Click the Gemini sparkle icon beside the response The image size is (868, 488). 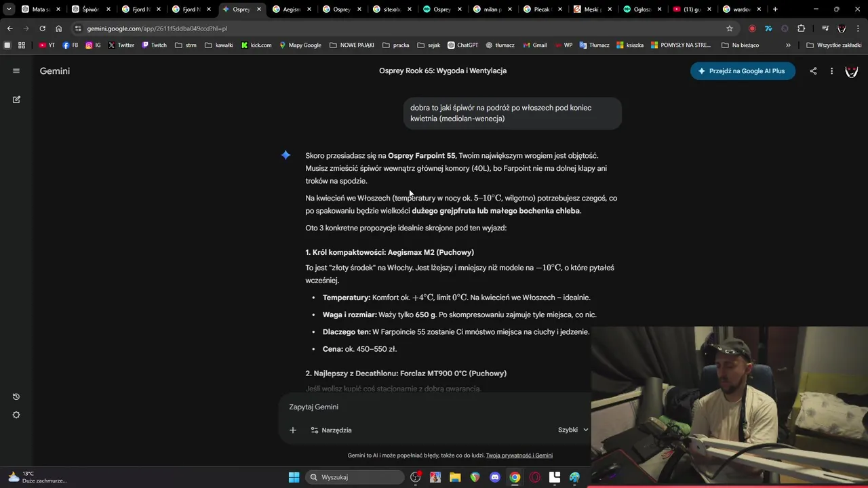(x=285, y=155)
